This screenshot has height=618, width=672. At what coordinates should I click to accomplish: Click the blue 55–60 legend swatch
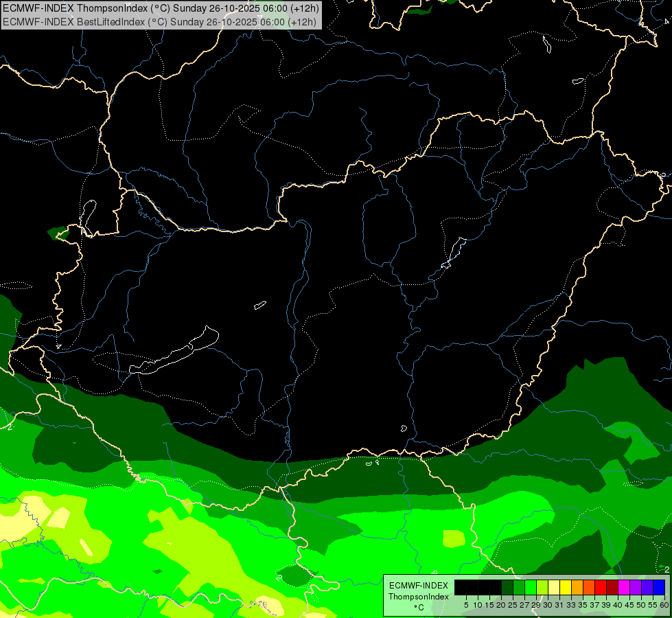click(659, 587)
